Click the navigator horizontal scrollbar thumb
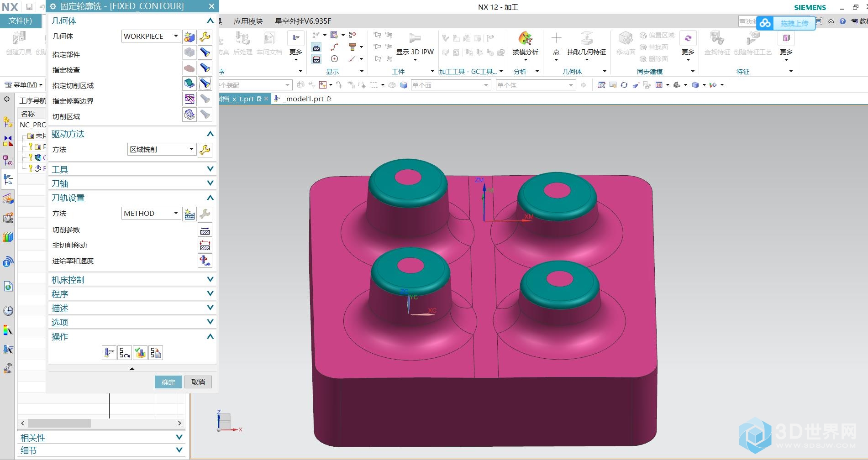 pyautogui.click(x=59, y=423)
